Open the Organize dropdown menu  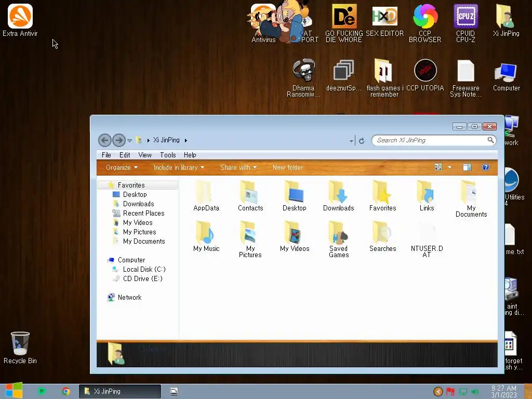[x=122, y=168]
